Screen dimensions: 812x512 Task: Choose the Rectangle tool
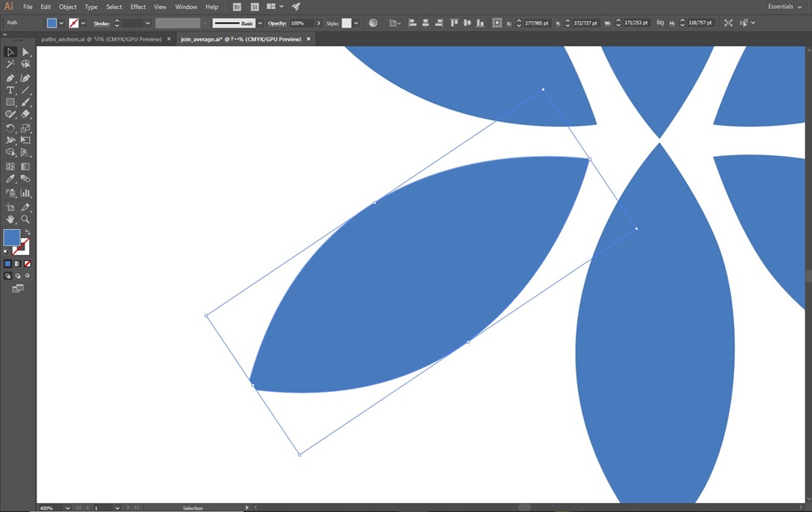[10, 102]
